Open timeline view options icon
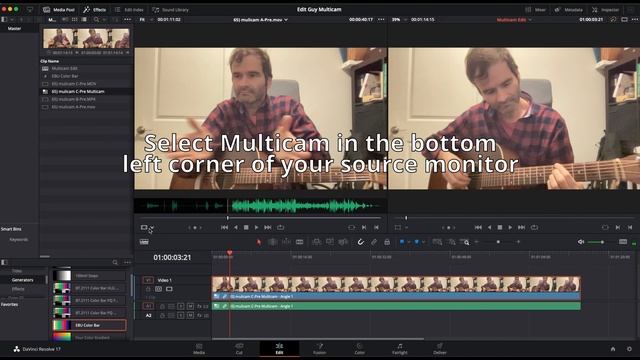640x360 pixels. point(144,242)
